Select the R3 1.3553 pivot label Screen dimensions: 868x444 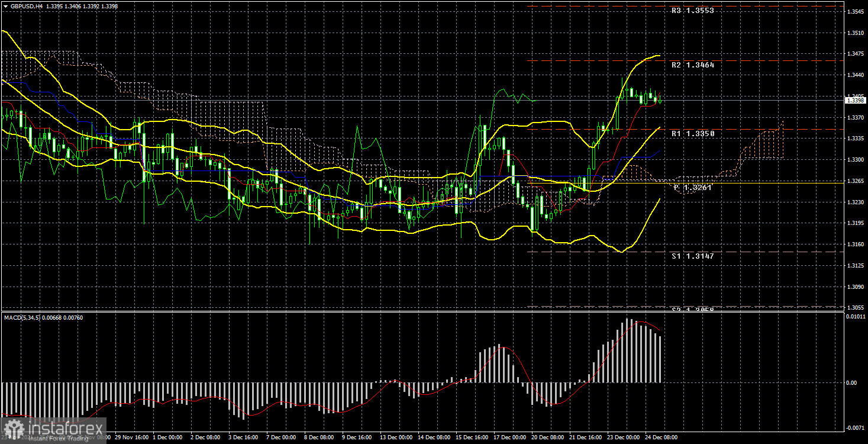[x=692, y=11]
